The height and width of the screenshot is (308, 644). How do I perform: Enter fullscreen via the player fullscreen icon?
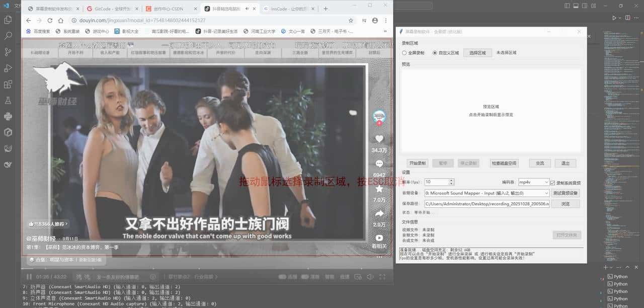click(x=383, y=276)
